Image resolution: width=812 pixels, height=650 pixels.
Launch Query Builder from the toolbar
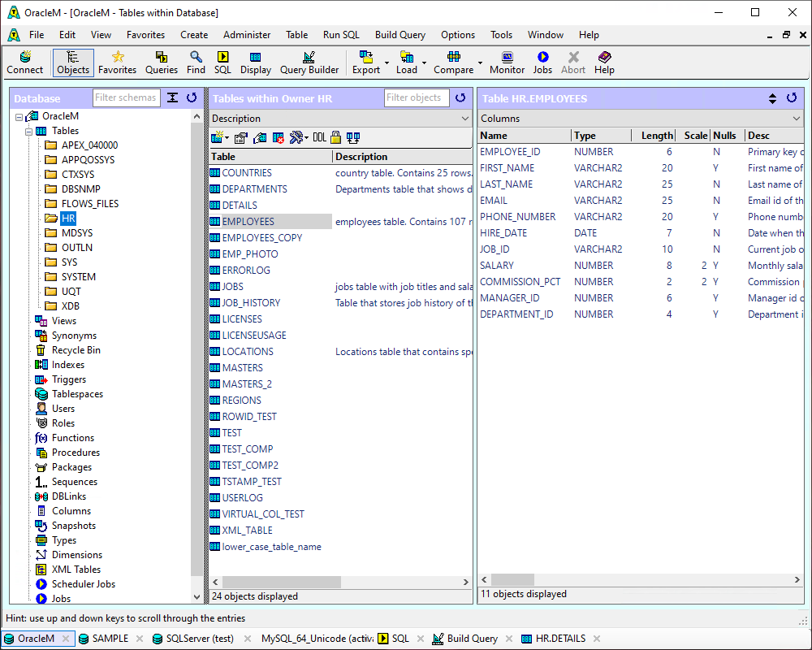309,63
